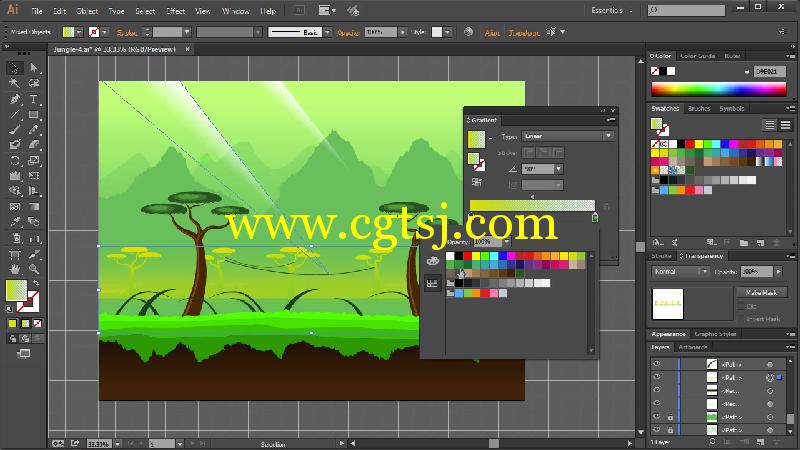The image size is (800, 450).
Task: Open Recolor Artwork wheel in control bar
Action: point(468,32)
